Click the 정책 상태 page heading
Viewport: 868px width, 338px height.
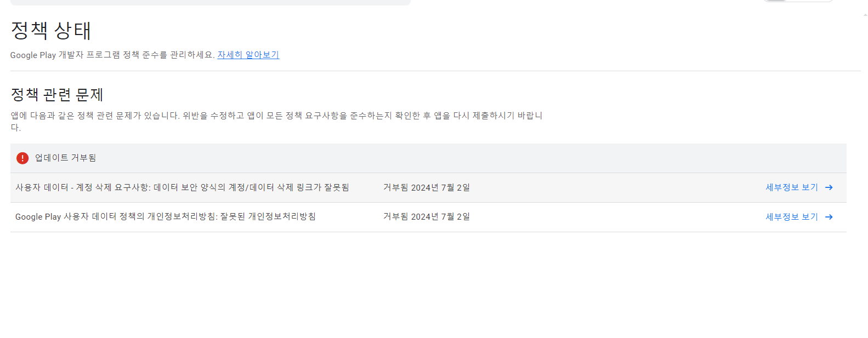(x=51, y=30)
